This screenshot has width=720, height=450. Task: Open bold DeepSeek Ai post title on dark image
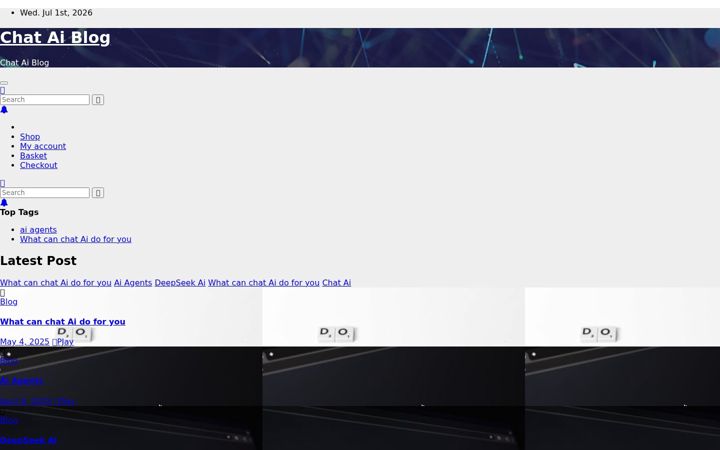[28, 441]
